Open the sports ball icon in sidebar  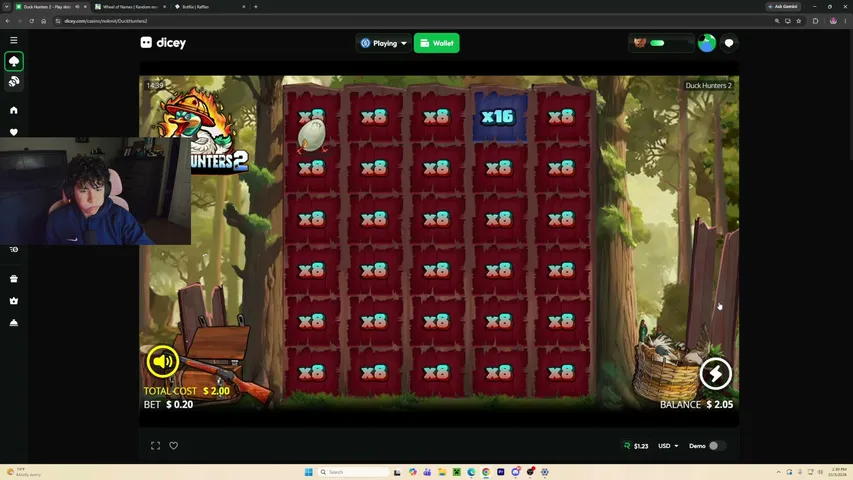[x=14, y=82]
